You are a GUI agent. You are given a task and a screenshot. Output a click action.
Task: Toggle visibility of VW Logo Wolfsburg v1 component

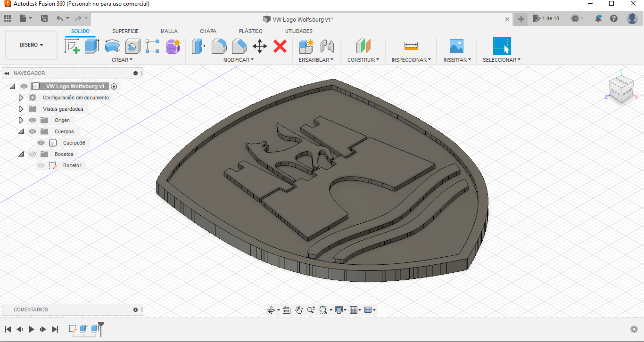click(24, 86)
